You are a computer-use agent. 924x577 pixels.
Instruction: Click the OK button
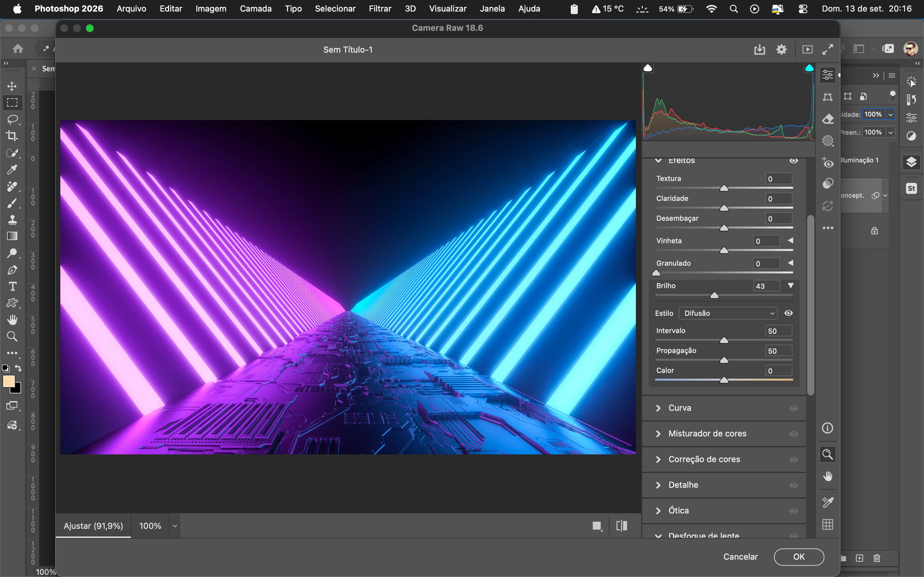click(x=799, y=557)
